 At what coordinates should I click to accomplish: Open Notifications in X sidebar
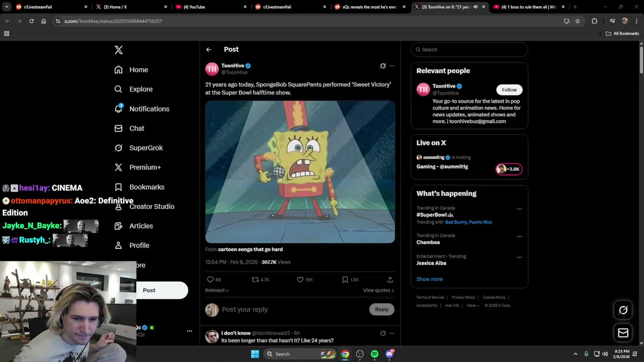coord(141,109)
